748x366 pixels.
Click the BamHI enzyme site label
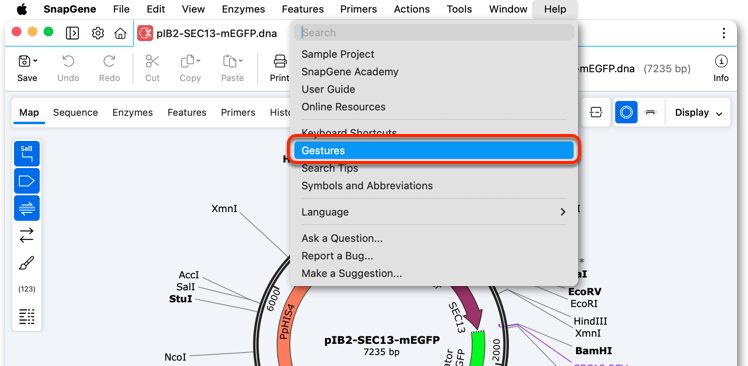(593, 351)
